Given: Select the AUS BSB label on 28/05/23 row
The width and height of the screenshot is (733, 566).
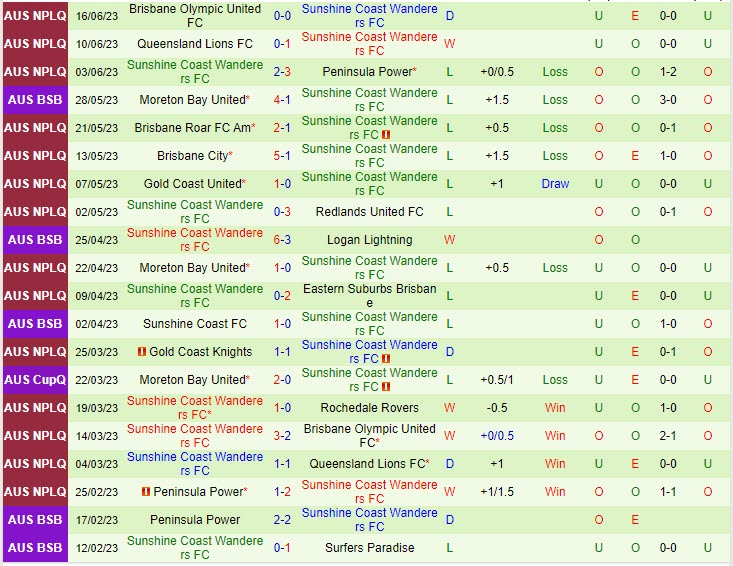Looking at the screenshot, I should click(x=35, y=100).
